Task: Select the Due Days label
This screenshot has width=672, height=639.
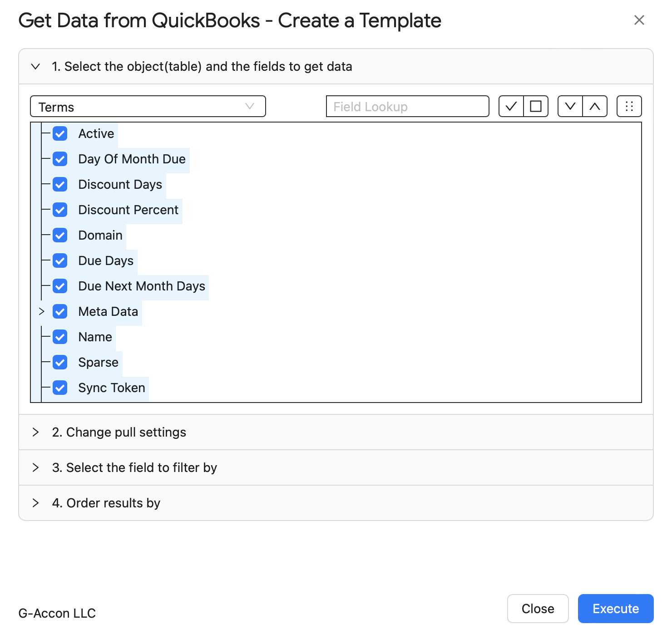Action: pyautogui.click(x=106, y=261)
